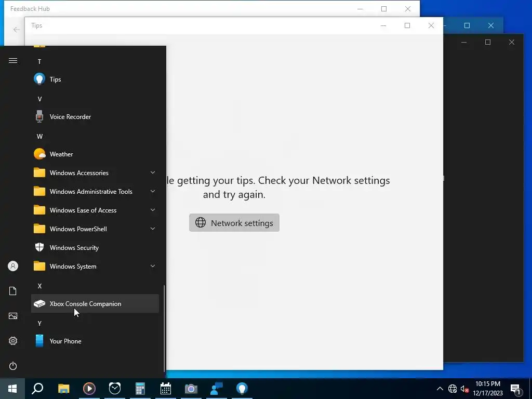Expand Windows Ease of Access folder
Viewport: 532px width, 399px height.
tap(95, 210)
